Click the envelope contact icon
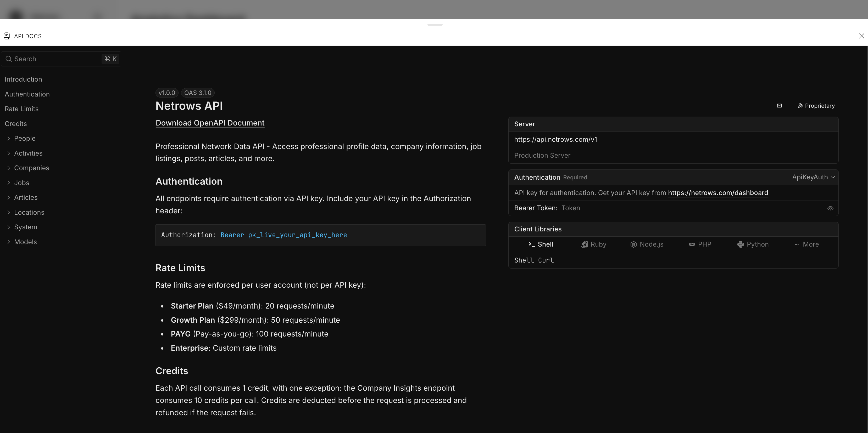The height and width of the screenshot is (433, 868). (x=779, y=105)
